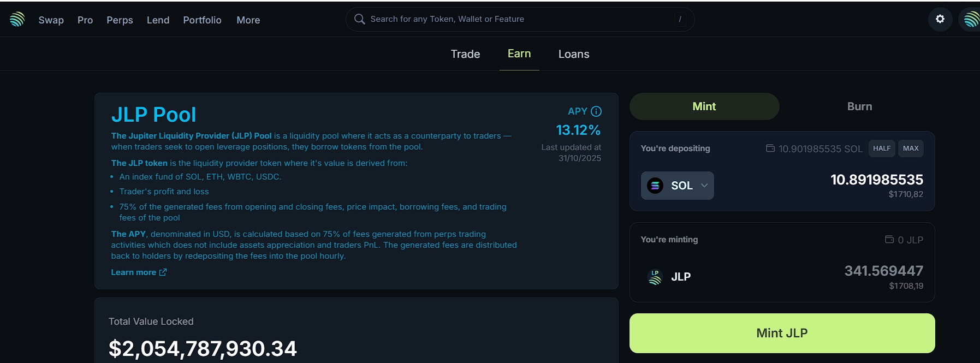
Task: Show APY info tooltip icon
Action: point(596,111)
